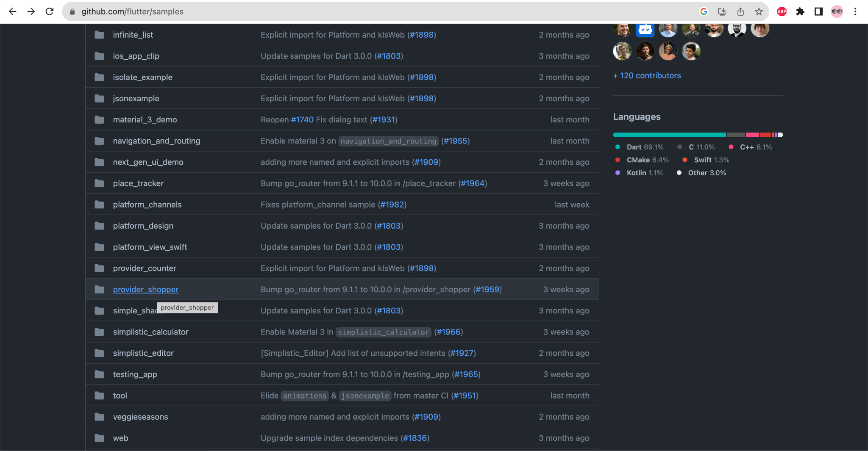868x451 pixels.
Task: Open Adblock Plus extension icon
Action: click(x=782, y=11)
